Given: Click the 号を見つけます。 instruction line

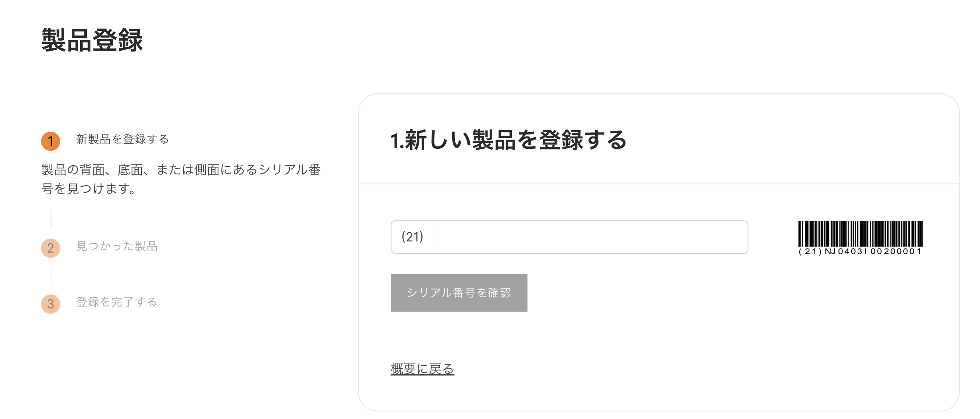Looking at the screenshot, I should (90, 188).
